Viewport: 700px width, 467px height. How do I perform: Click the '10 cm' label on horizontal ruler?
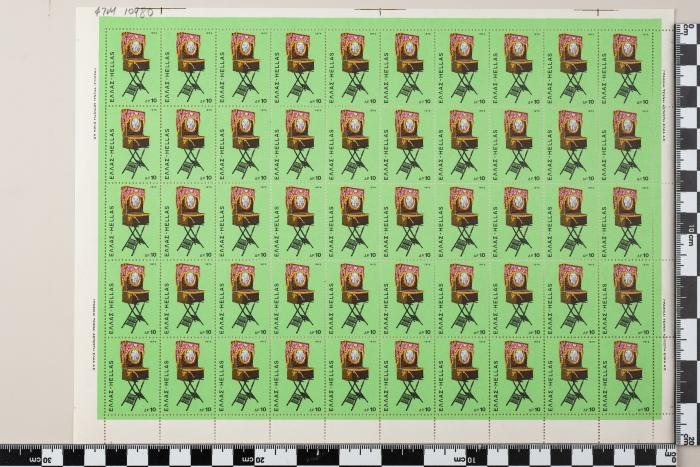[x=466, y=460]
